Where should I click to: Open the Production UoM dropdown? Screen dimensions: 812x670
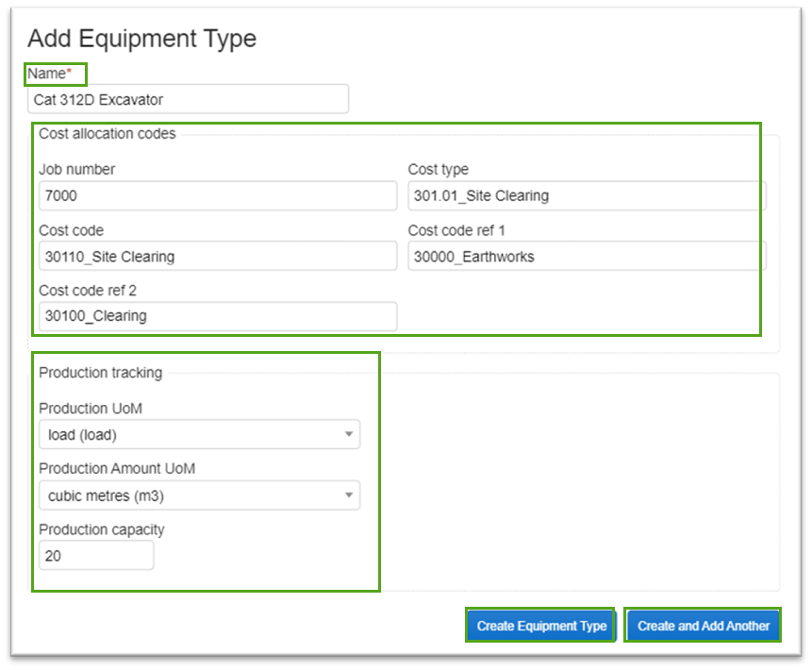[x=199, y=434]
